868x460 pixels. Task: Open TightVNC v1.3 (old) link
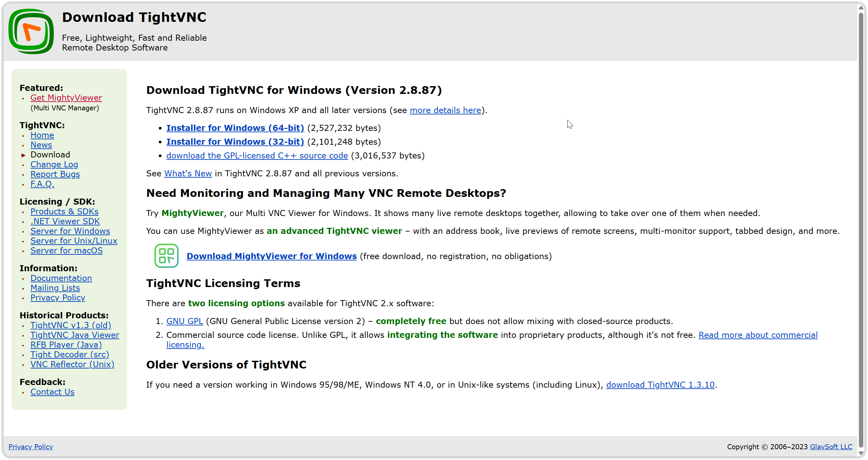71,325
